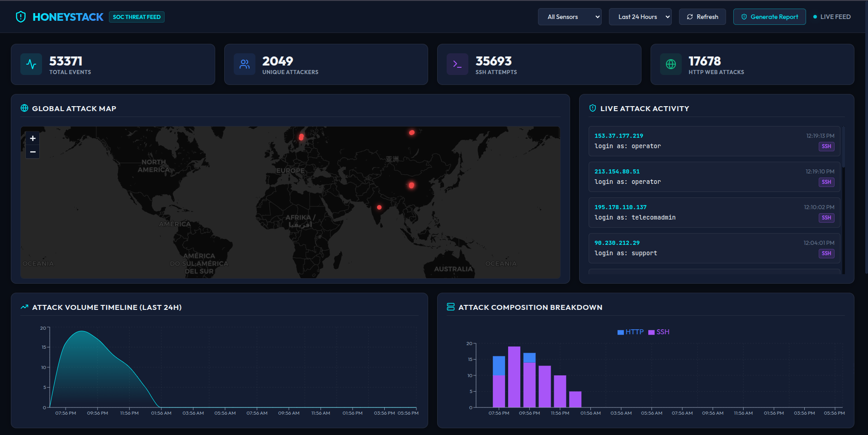Select the attack entry from 153.37.177.219

coord(714,141)
